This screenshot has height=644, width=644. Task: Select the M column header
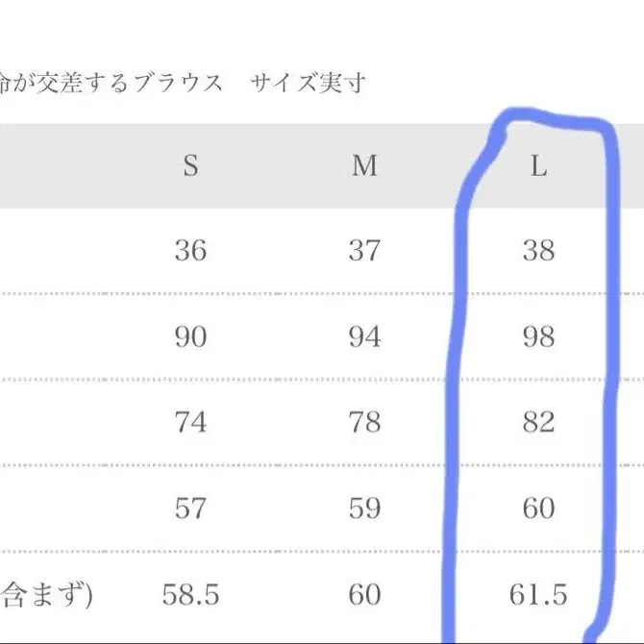pos(364,166)
